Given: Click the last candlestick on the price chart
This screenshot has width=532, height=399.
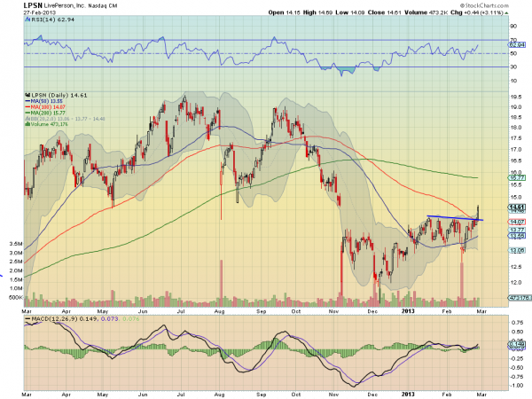Looking at the screenshot, I should pos(478,213).
